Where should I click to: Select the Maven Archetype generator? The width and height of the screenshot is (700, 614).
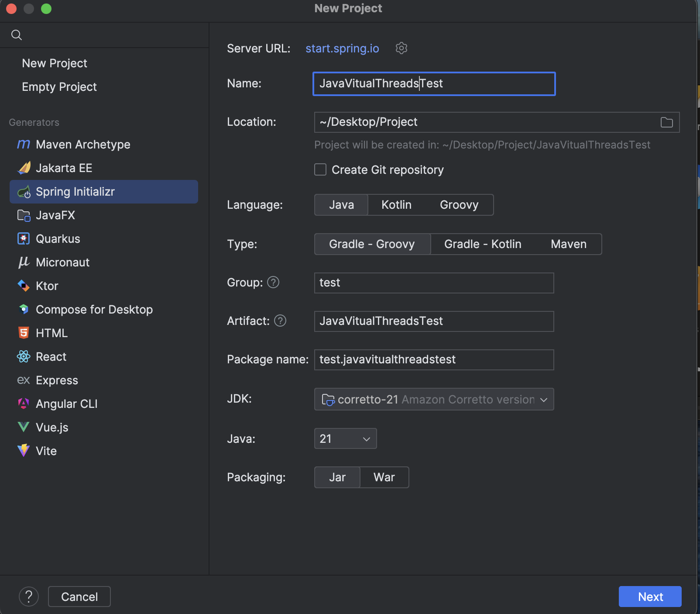pyautogui.click(x=104, y=145)
